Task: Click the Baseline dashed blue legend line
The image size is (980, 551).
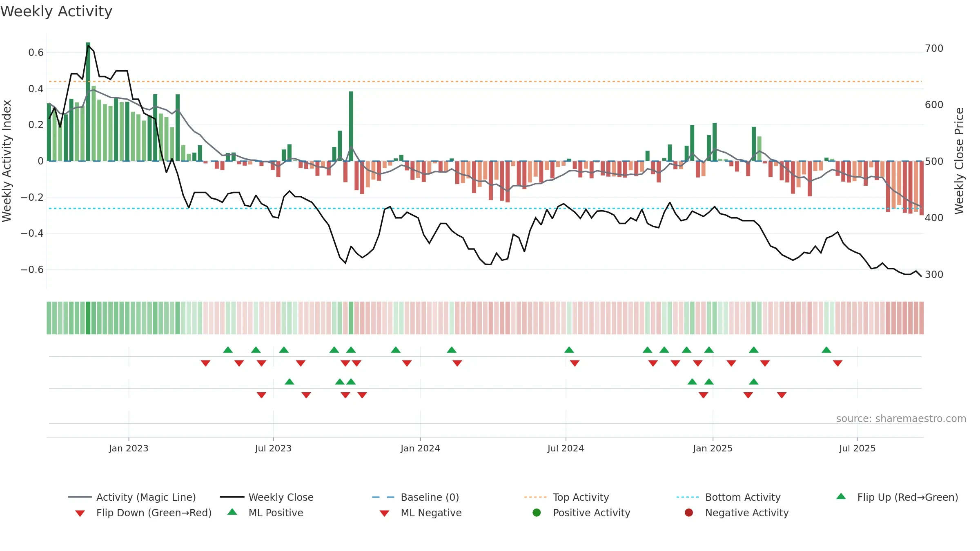Action: (x=383, y=497)
